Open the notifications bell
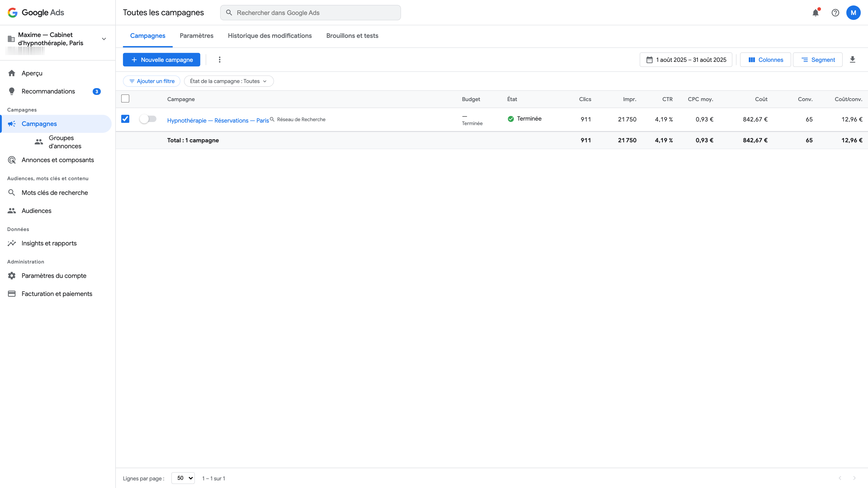 pos(815,13)
